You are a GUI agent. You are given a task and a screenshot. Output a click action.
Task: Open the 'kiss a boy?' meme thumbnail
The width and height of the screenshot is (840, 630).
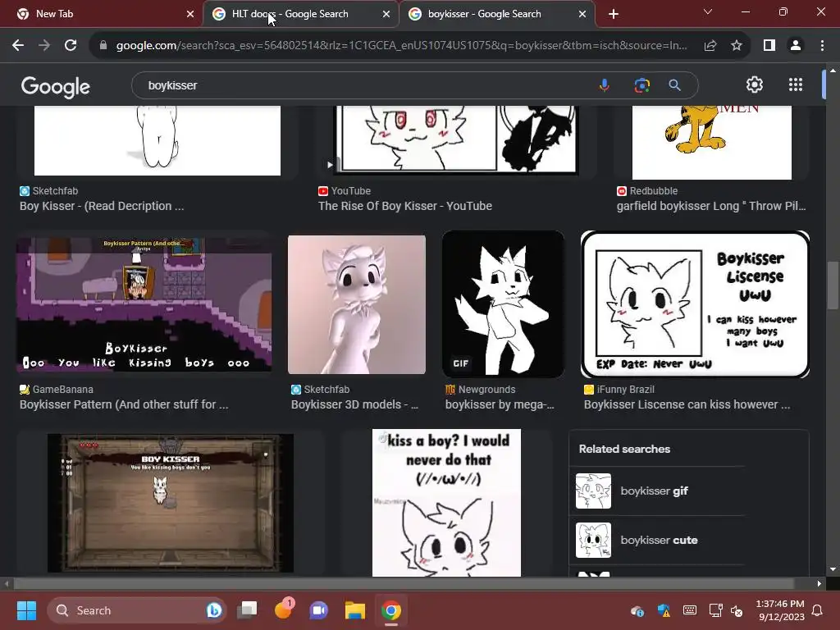(x=446, y=503)
